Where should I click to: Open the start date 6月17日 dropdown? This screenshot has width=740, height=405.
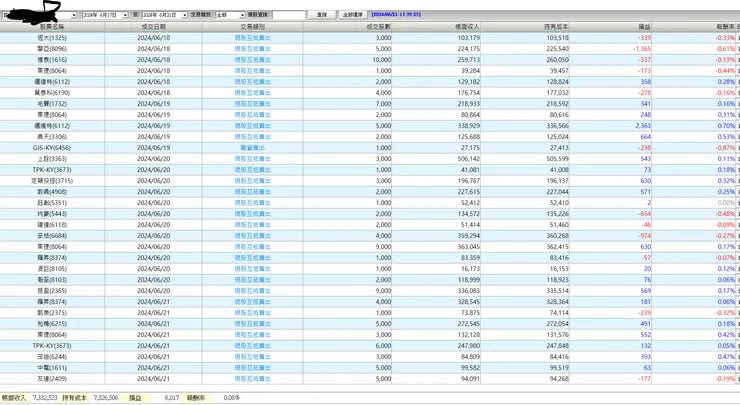click(x=125, y=15)
